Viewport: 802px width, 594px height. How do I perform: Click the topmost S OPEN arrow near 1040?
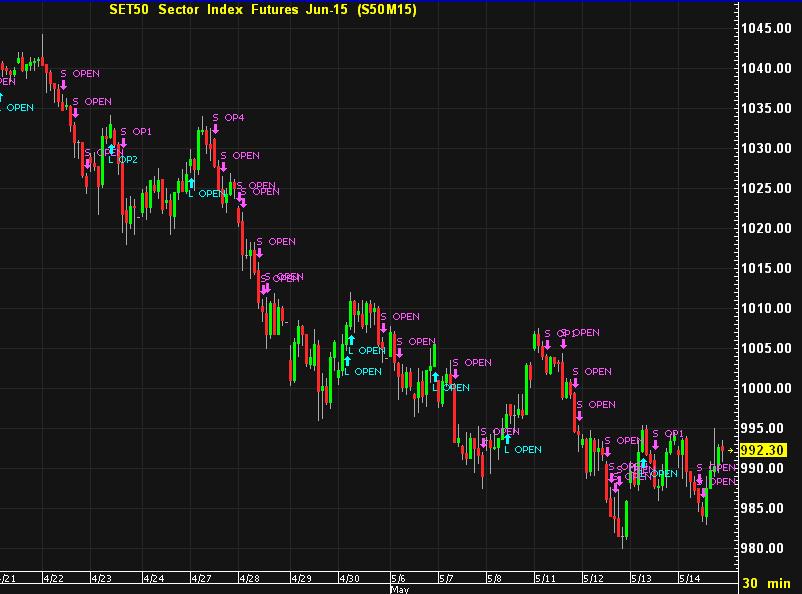pyautogui.click(x=63, y=85)
